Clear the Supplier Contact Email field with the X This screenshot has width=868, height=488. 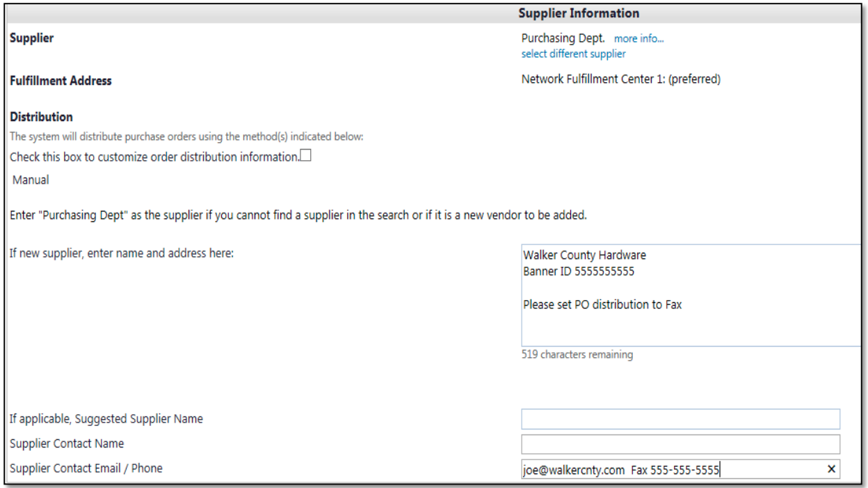832,469
